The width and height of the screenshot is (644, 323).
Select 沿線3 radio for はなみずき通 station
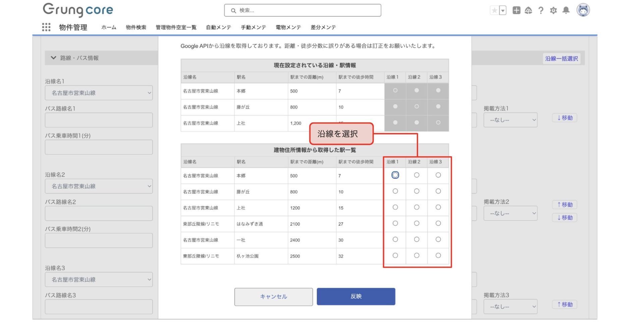click(x=438, y=223)
